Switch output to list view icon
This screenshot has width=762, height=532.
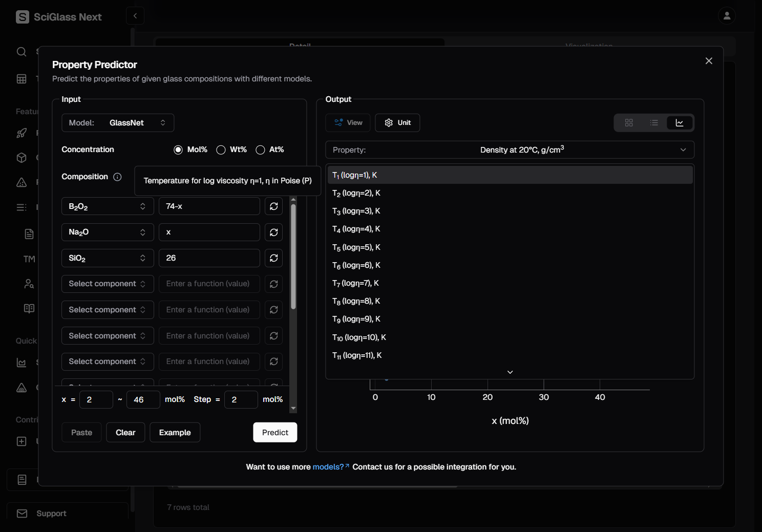tap(654, 123)
